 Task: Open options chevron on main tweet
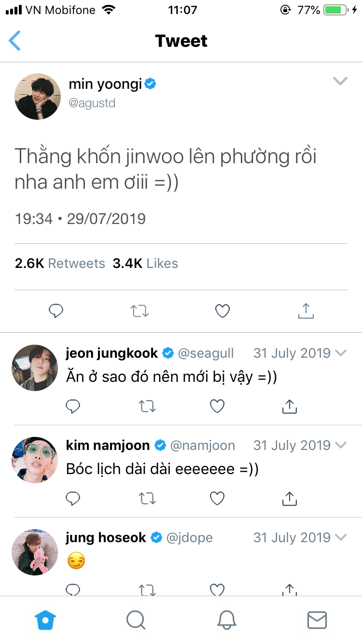[x=340, y=81]
